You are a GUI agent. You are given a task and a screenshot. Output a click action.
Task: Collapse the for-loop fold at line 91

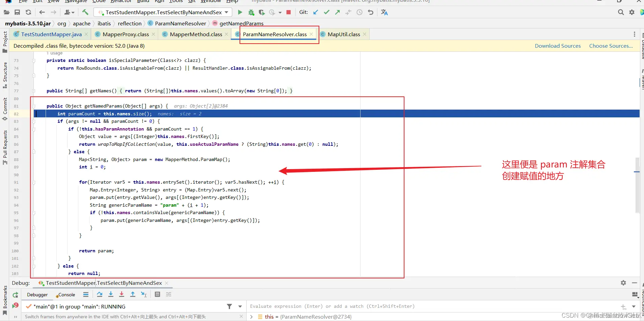34,182
